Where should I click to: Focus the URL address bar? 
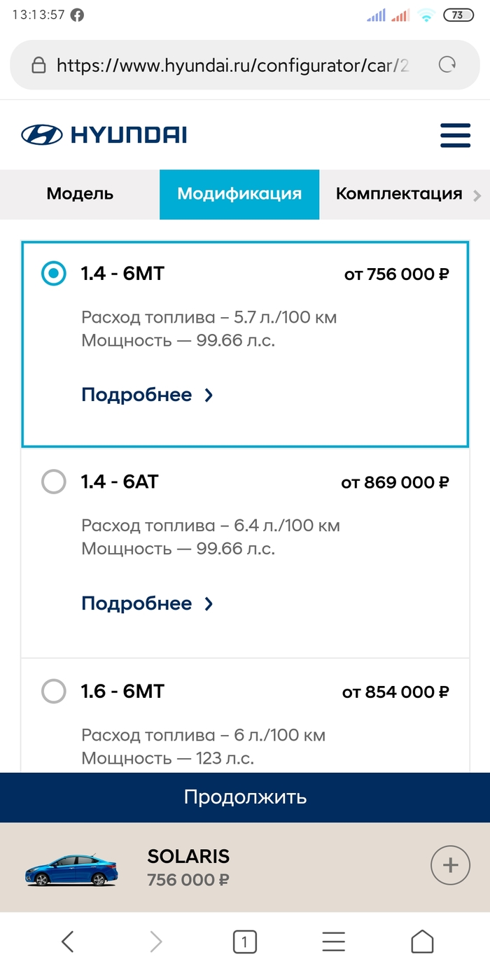[x=231, y=66]
